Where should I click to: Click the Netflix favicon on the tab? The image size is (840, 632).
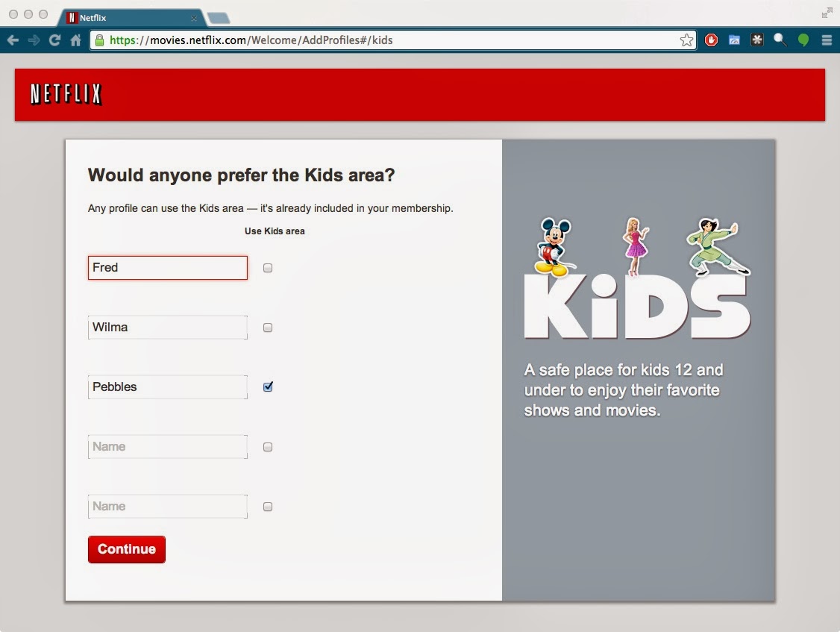[x=72, y=18]
